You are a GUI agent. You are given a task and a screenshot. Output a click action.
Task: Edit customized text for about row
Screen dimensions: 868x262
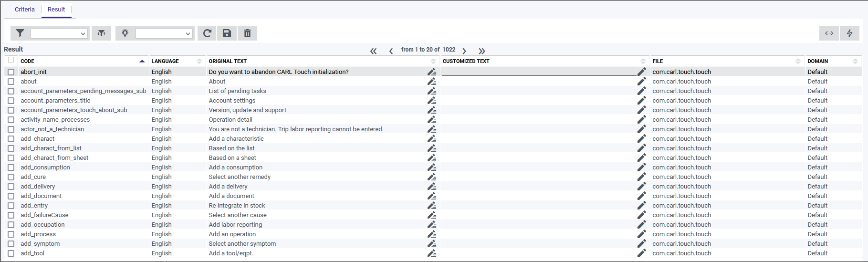tap(641, 81)
